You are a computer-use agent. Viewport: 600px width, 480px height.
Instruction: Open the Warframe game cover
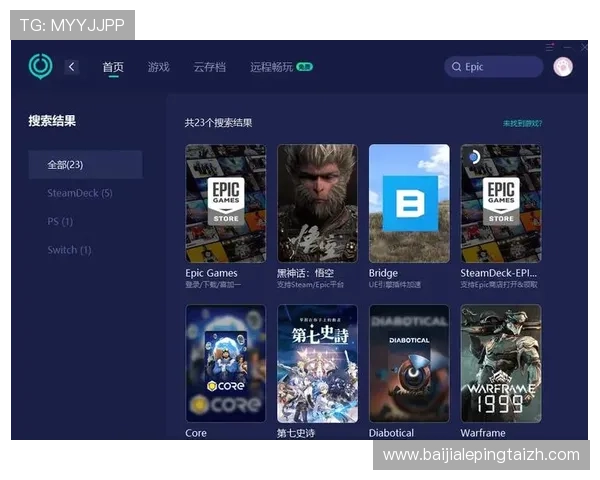point(500,363)
